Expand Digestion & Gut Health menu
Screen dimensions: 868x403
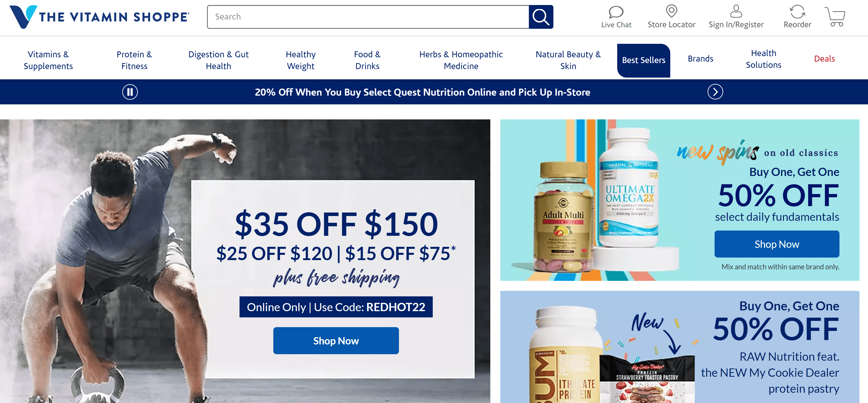click(x=218, y=60)
